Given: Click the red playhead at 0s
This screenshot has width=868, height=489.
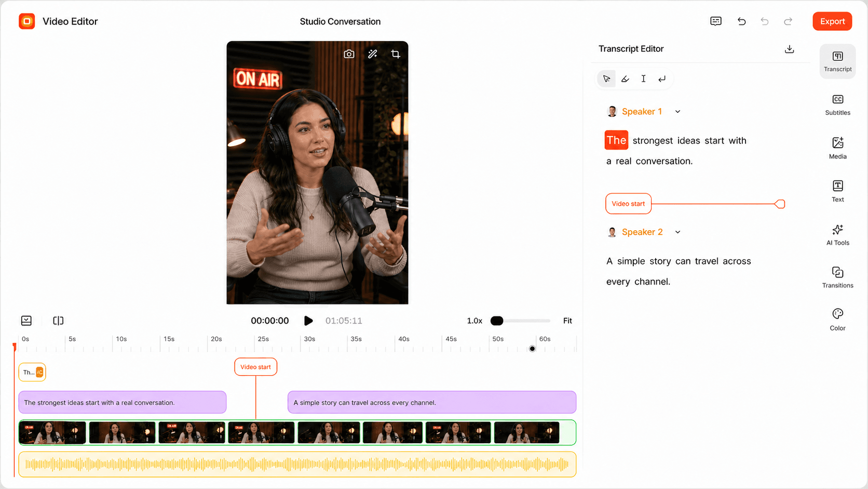Looking at the screenshot, I should [15, 346].
